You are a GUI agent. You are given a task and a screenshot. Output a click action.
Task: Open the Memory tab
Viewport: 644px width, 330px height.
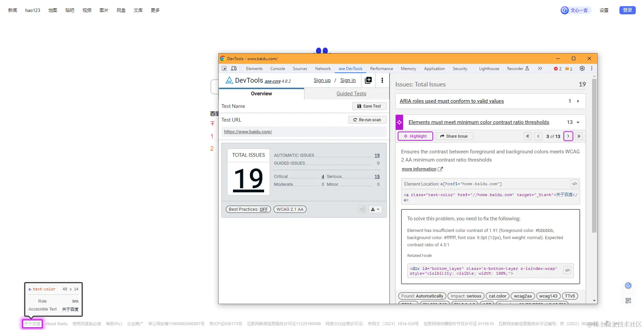[409, 69]
